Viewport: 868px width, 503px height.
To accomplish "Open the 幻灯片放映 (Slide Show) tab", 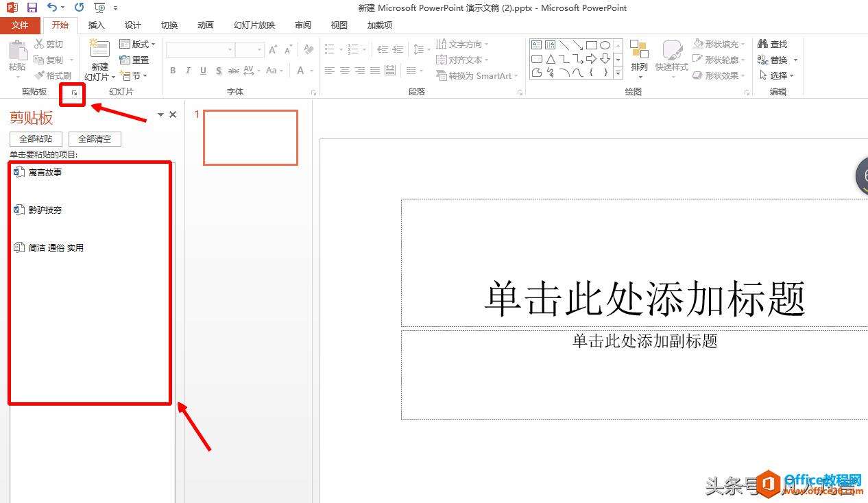I will pos(254,25).
